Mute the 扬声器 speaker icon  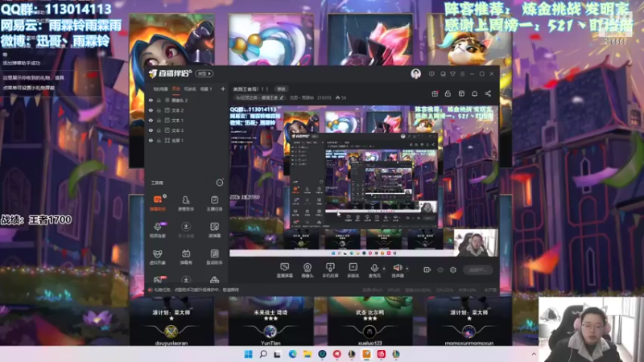[397, 268]
